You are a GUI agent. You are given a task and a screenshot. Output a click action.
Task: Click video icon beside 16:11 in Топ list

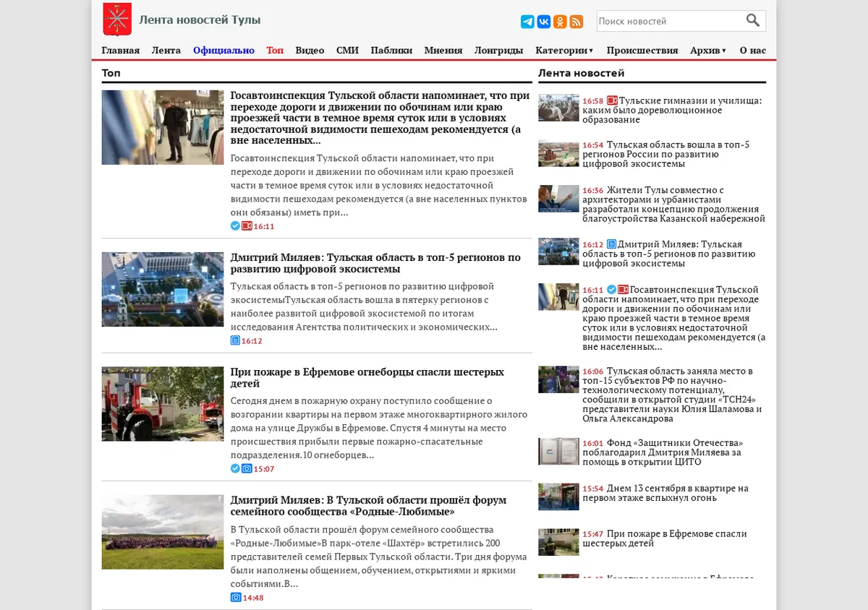[x=247, y=226]
